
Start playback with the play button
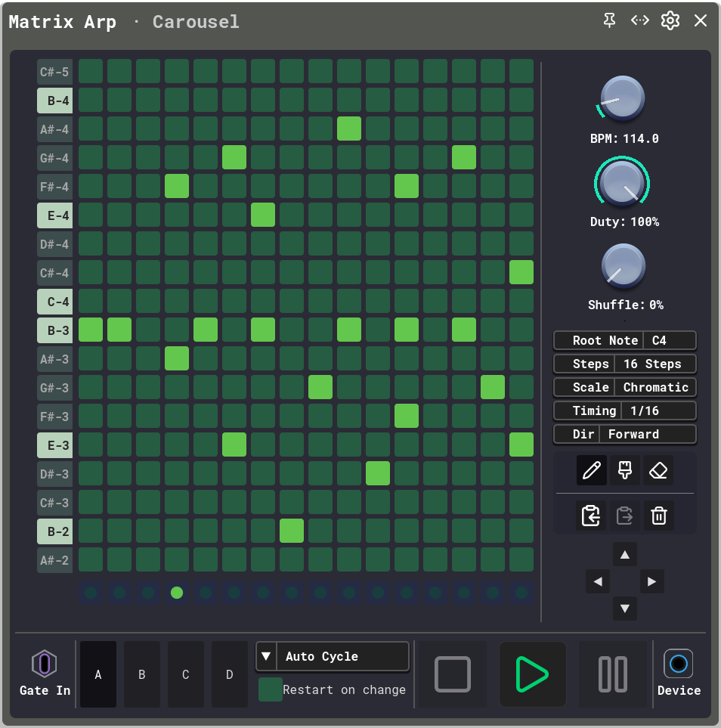point(533,674)
